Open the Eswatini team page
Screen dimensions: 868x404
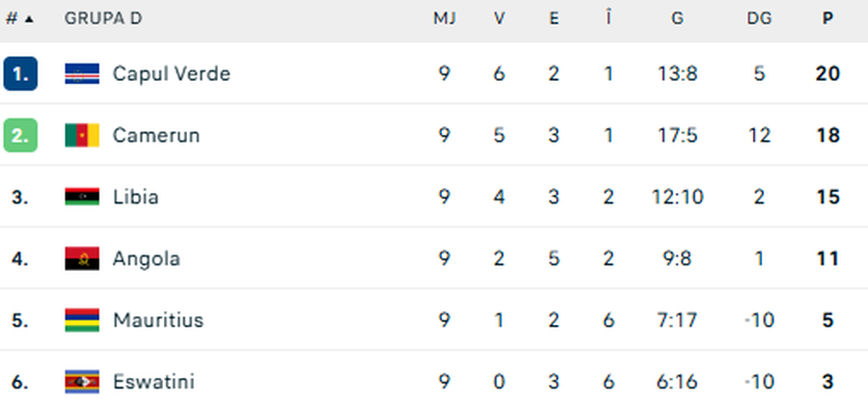coord(152,382)
